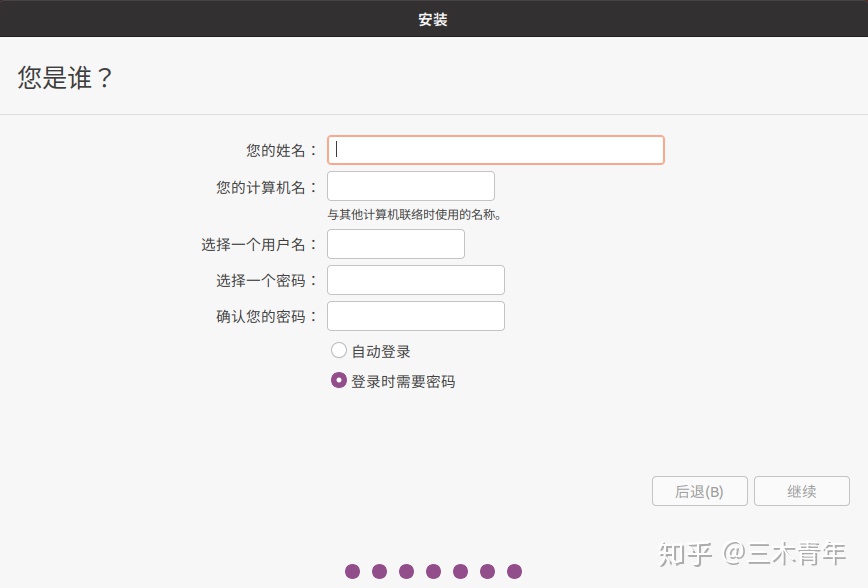
Task: Go back with the 后退(B) button
Action: coord(700,491)
